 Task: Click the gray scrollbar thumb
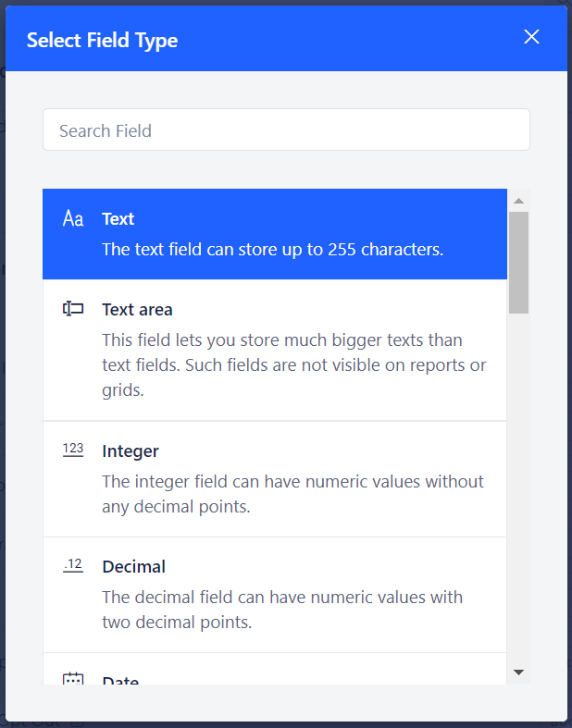518,263
